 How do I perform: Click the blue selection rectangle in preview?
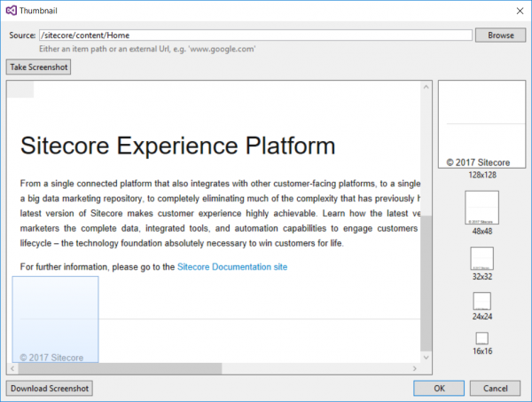point(55,319)
